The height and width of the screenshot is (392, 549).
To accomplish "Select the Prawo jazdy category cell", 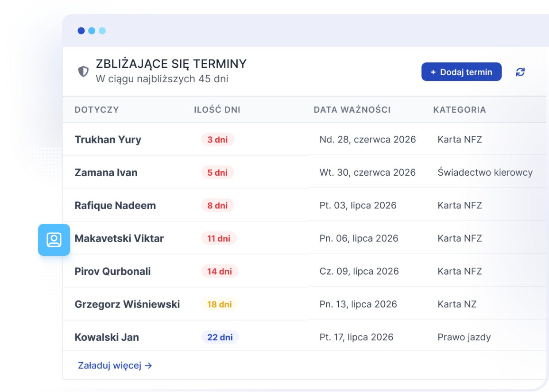I will 464,337.
